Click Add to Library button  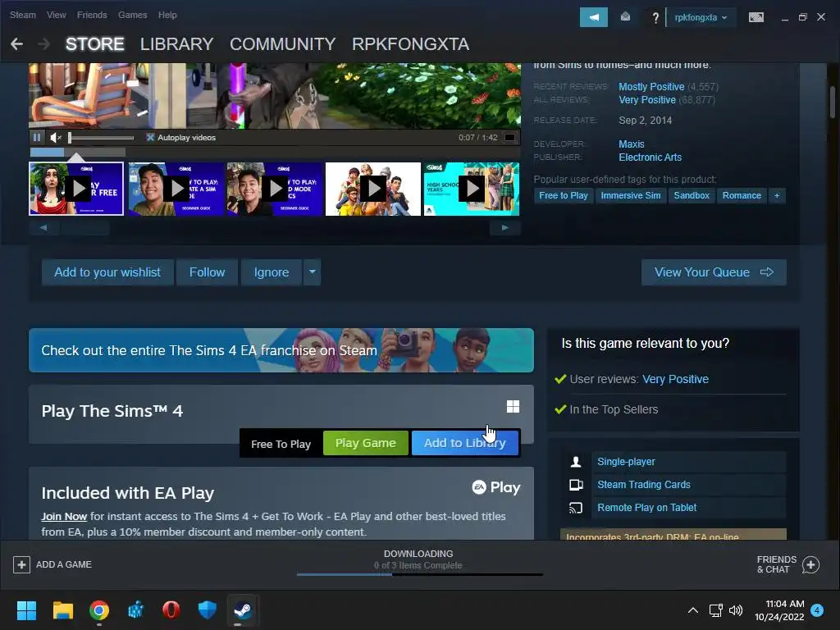click(x=464, y=443)
